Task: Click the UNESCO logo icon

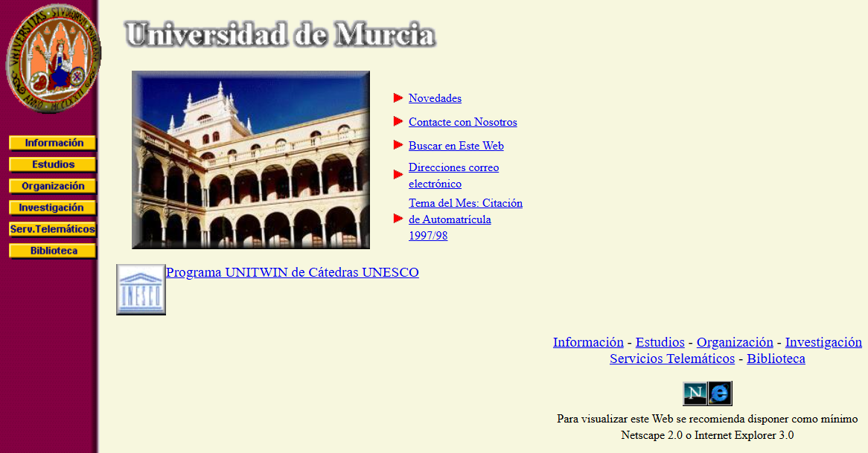Action: [x=141, y=289]
